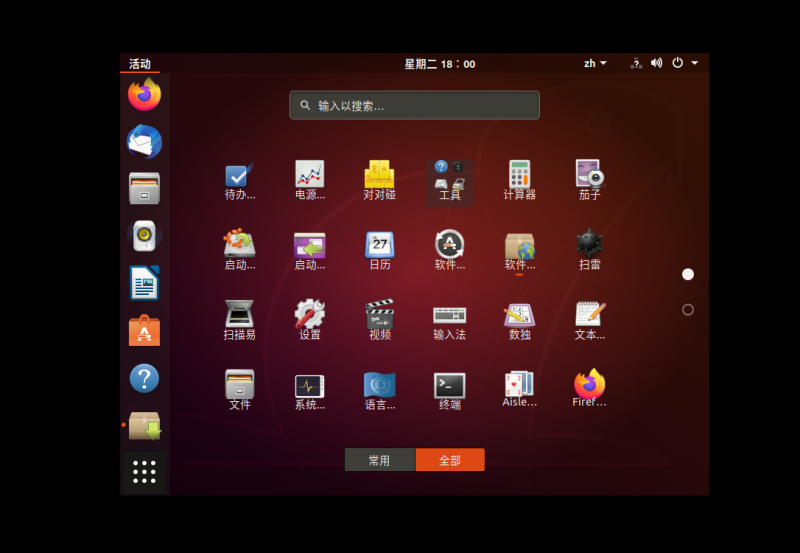
Task: Open the 工具 utilities app folder
Action: [x=449, y=180]
